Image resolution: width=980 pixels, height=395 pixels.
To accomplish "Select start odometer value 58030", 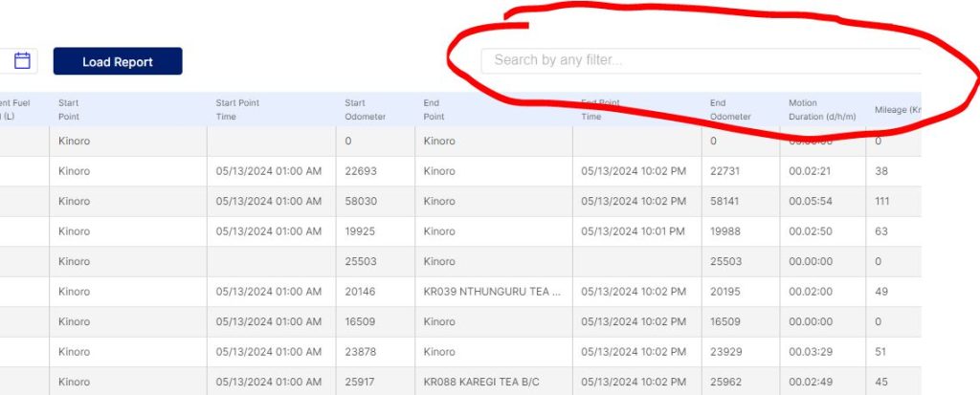I will pos(362,202).
